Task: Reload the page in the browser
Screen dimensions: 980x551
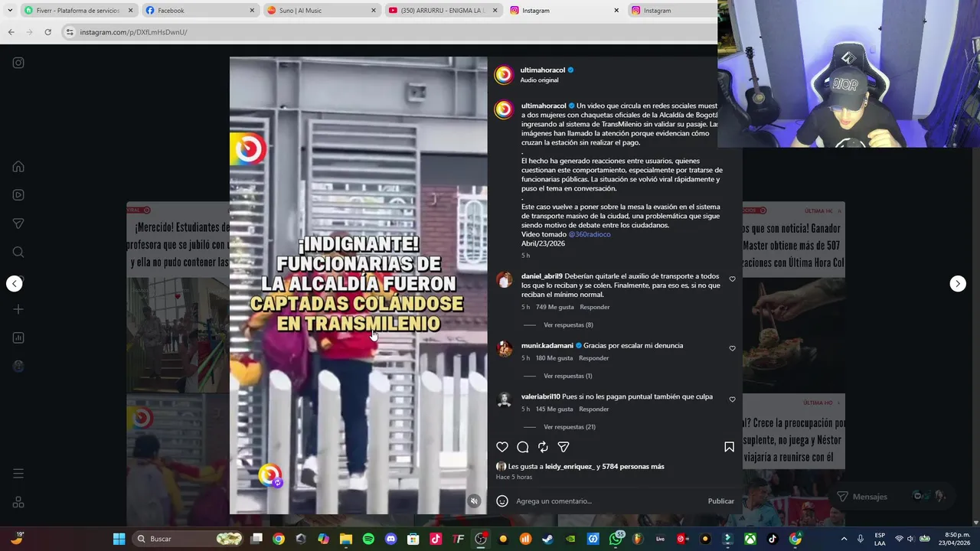Action: tap(47, 32)
